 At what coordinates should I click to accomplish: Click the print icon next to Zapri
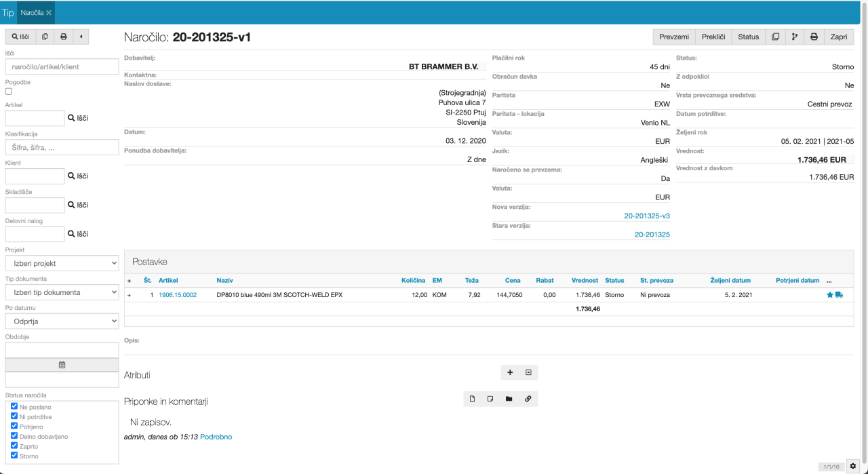(814, 37)
